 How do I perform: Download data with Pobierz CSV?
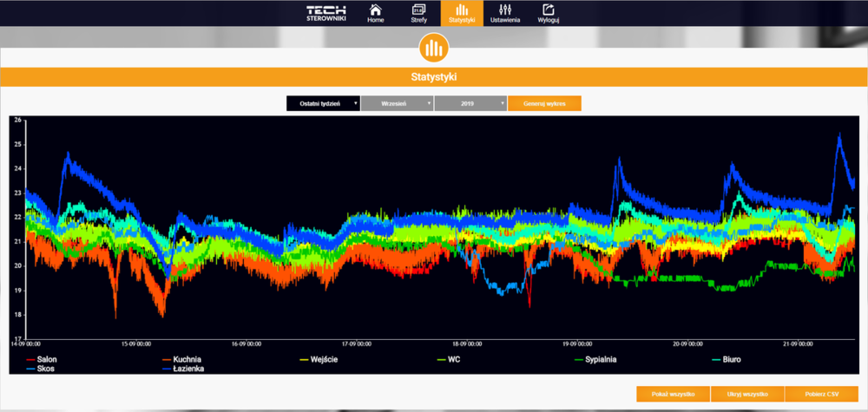click(x=820, y=394)
